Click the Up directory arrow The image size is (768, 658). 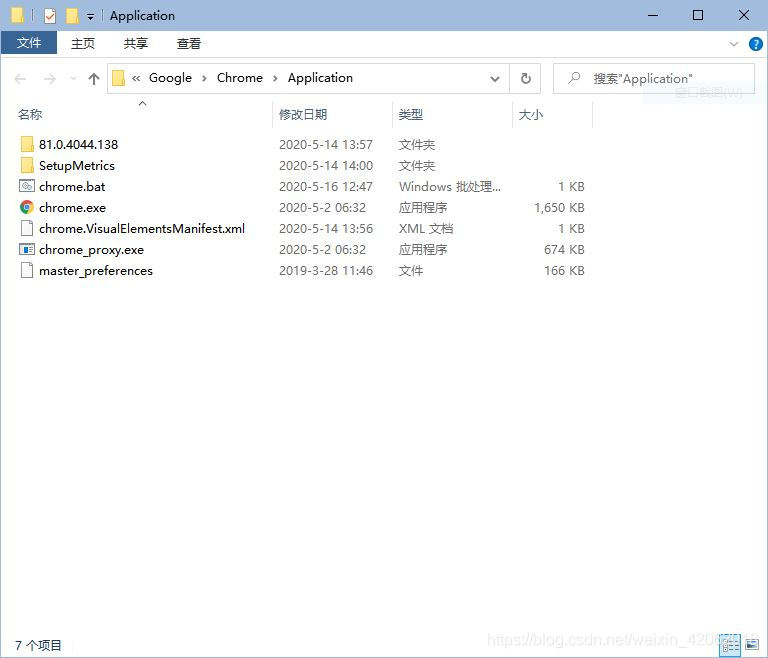(x=94, y=79)
